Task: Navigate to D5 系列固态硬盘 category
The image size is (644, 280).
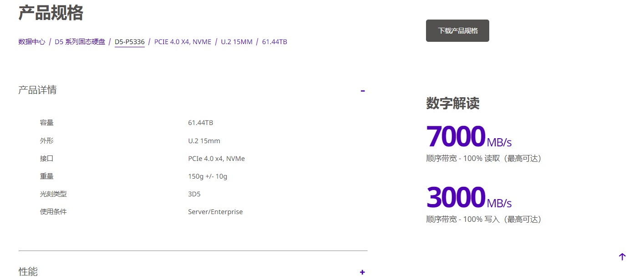Action: point(80,41)
